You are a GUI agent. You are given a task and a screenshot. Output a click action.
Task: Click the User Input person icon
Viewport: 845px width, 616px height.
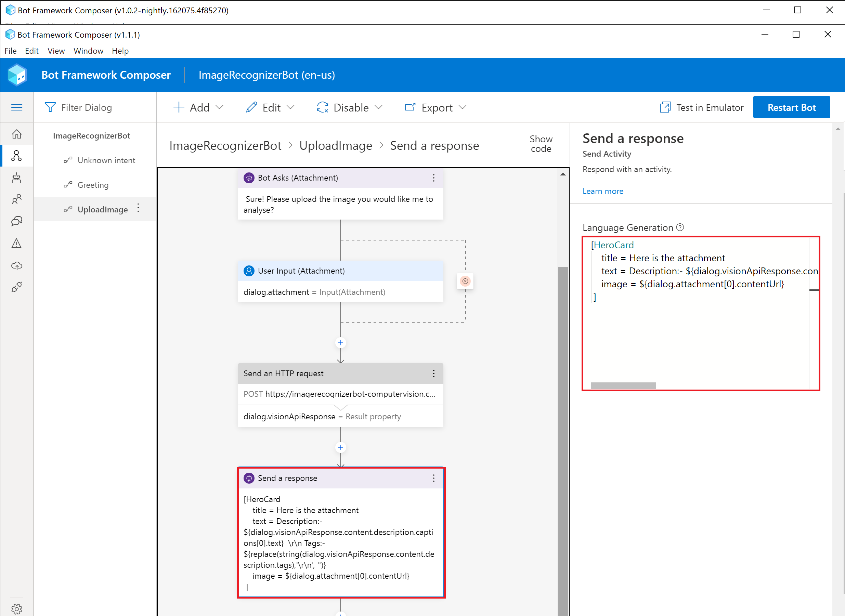[x=249, y=271]
